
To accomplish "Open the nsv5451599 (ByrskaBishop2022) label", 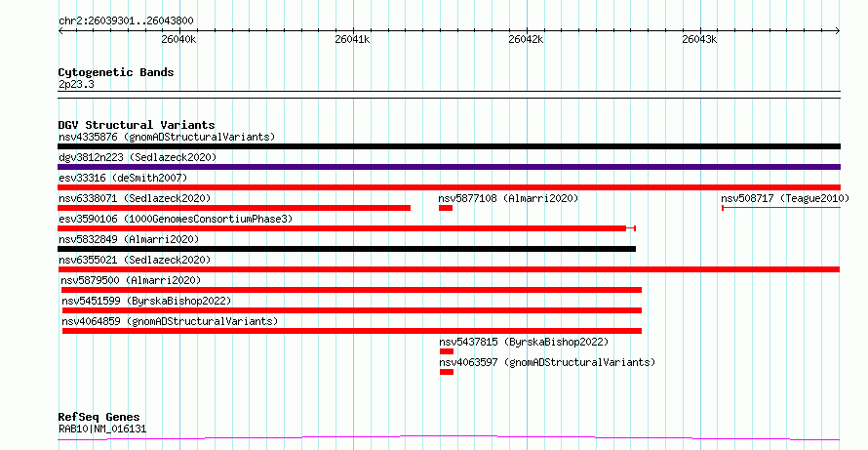I will pyautogui.click(x=146, y=301).
